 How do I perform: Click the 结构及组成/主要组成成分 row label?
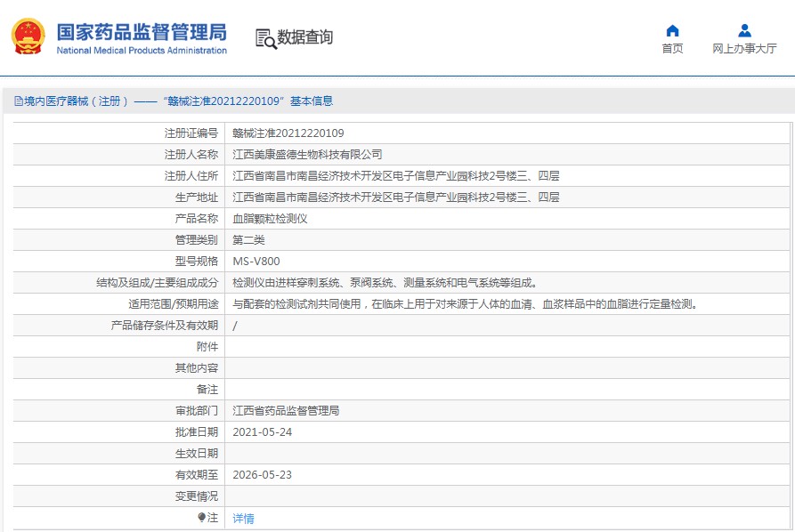158,283
